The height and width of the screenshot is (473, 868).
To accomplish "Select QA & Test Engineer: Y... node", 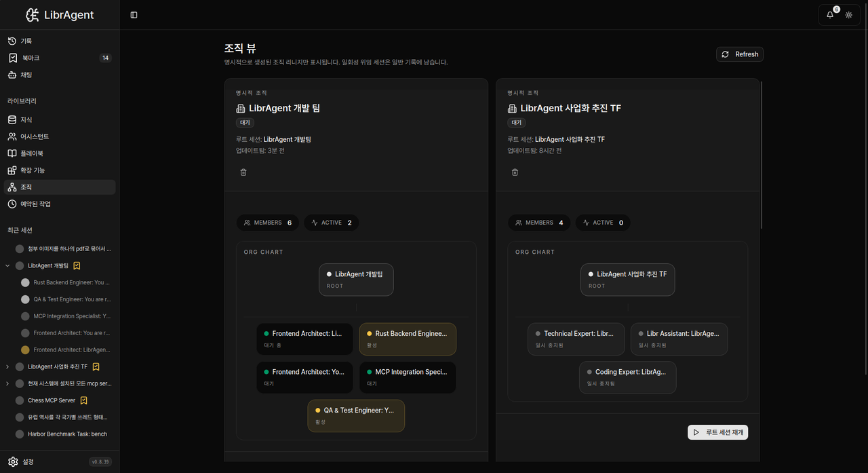I will 356,415.
